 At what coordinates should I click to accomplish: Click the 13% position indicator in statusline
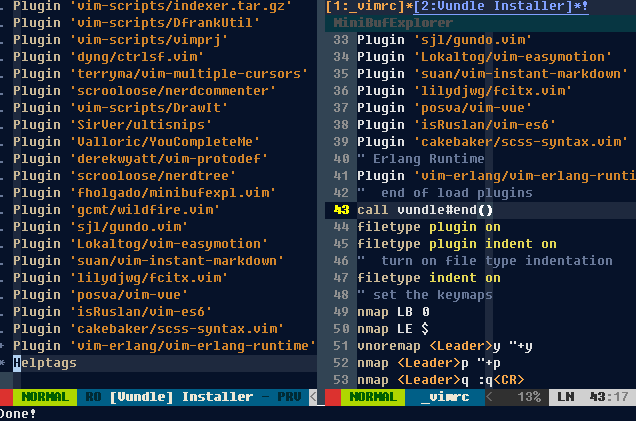pyautogui.click(x=529, y=397)
